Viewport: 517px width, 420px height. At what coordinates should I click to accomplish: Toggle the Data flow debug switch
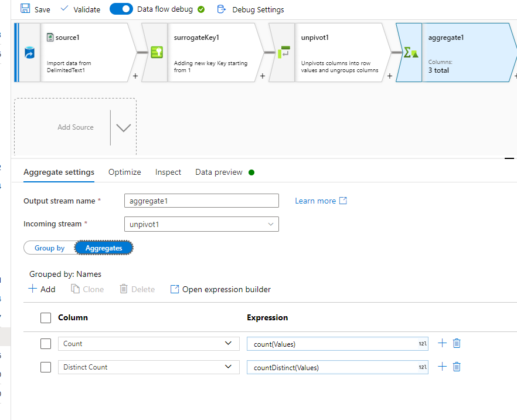(121, 9)
